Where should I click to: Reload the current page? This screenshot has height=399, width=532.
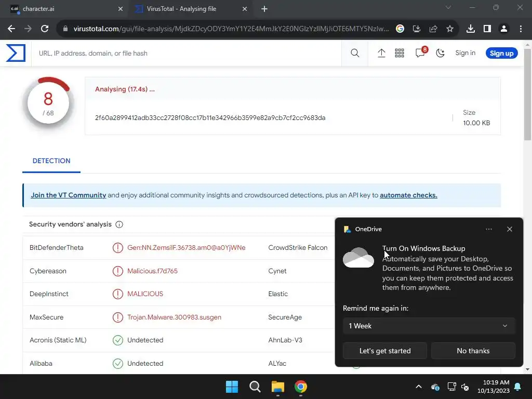[x=45, y=29]
